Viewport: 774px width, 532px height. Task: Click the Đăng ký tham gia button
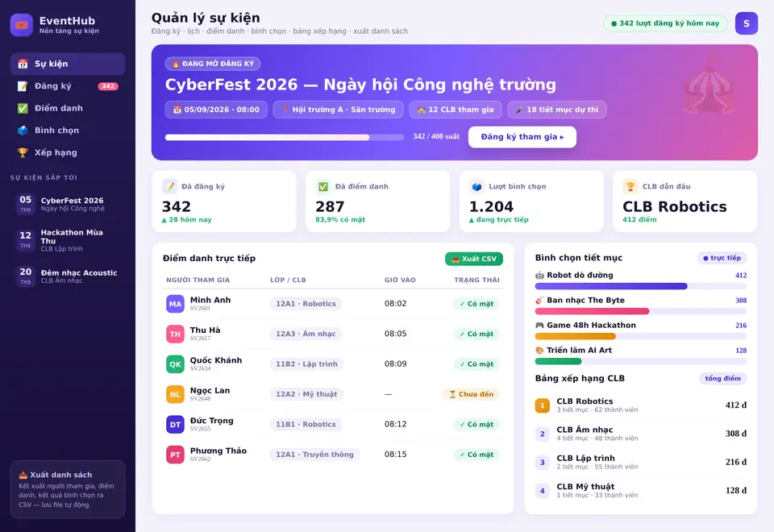click(x=522, y=137)
